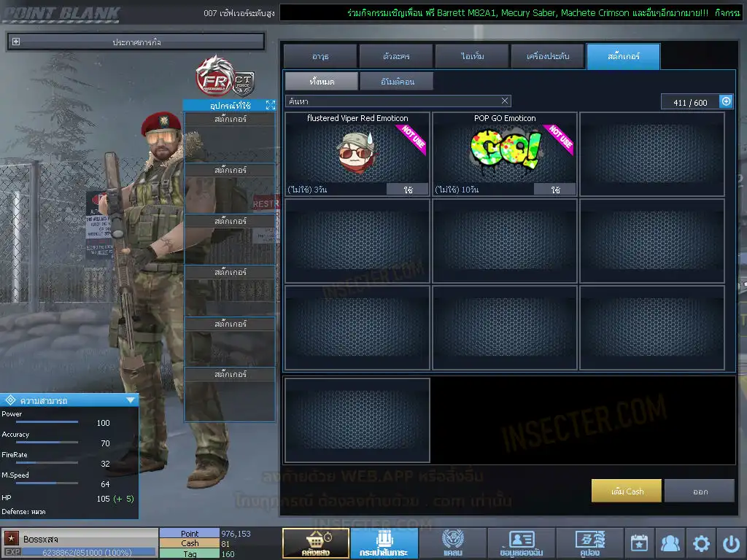Image resolution: width=747 pixels, height=560 pixels.
Task: Select the Free Rebels wolf team emblem
Action: tap(212, 74)
